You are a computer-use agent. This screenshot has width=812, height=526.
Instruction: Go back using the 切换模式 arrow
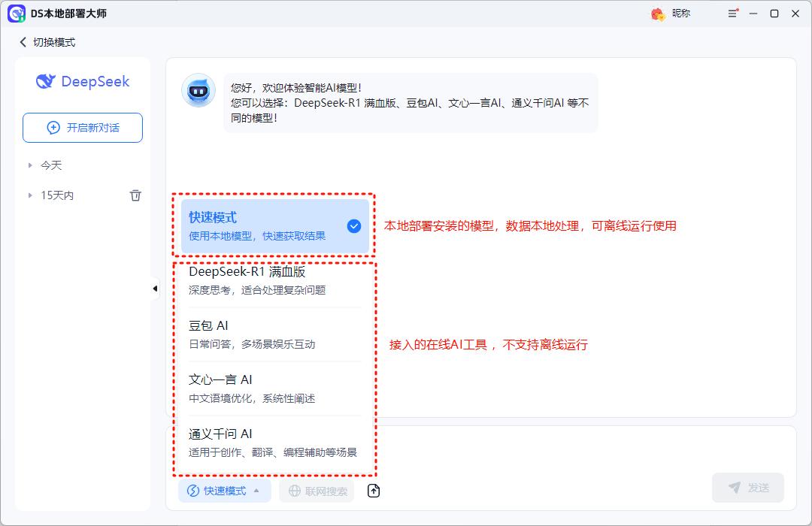(23, 42)
